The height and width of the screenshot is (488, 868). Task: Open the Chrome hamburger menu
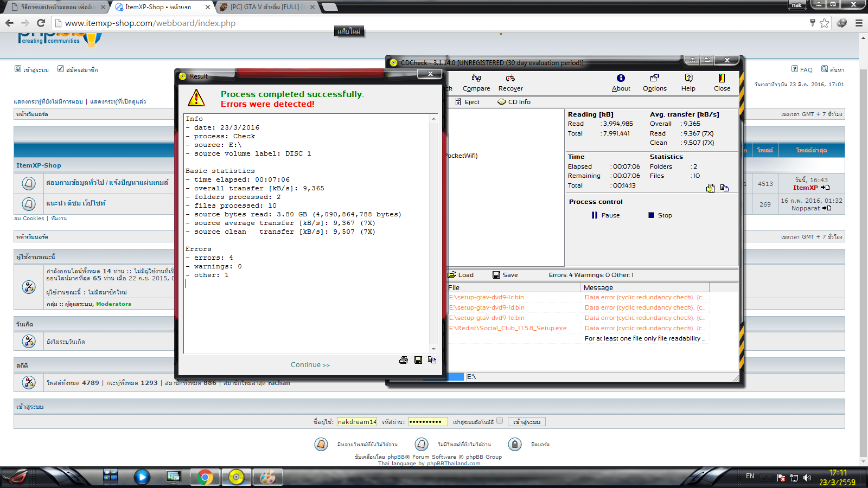(859, 23)
